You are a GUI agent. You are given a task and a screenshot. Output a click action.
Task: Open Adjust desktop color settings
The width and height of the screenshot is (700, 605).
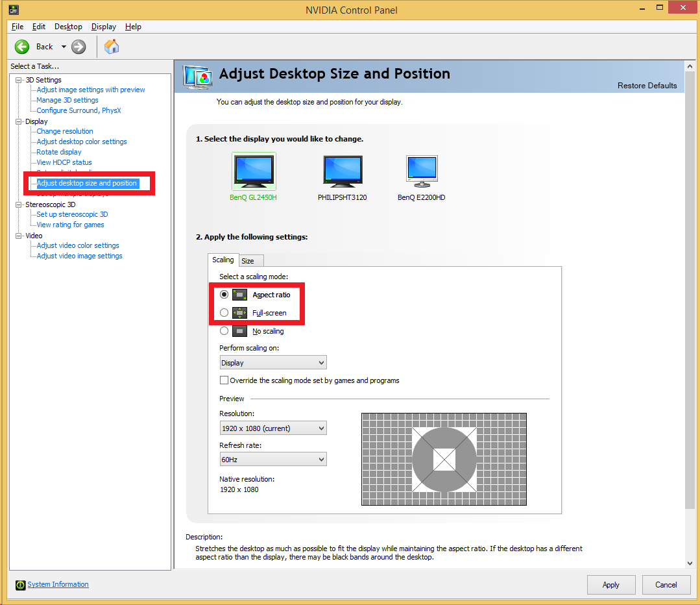point(82,142)
